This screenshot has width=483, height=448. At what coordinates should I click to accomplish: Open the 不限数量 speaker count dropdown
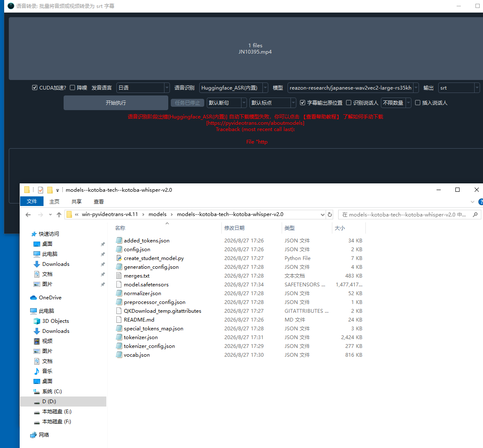tap(396, 103)
